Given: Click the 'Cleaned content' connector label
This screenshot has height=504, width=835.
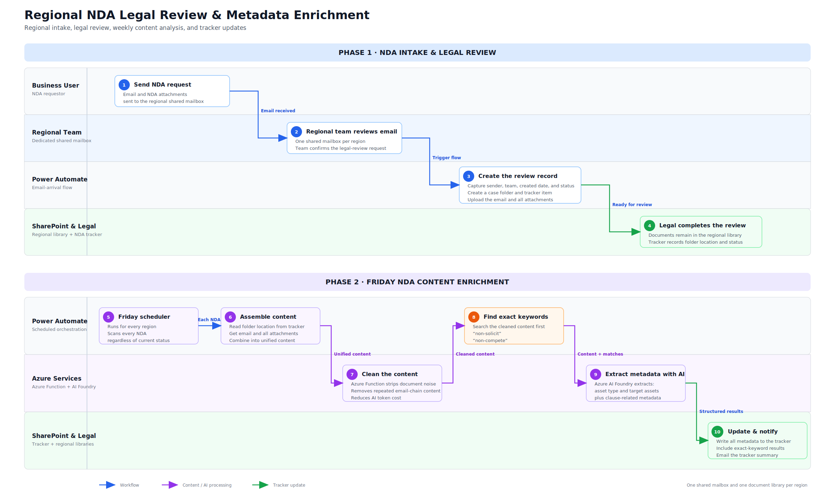Looking at the screenshot, I should pyautogui.click(x=475, y=354).
